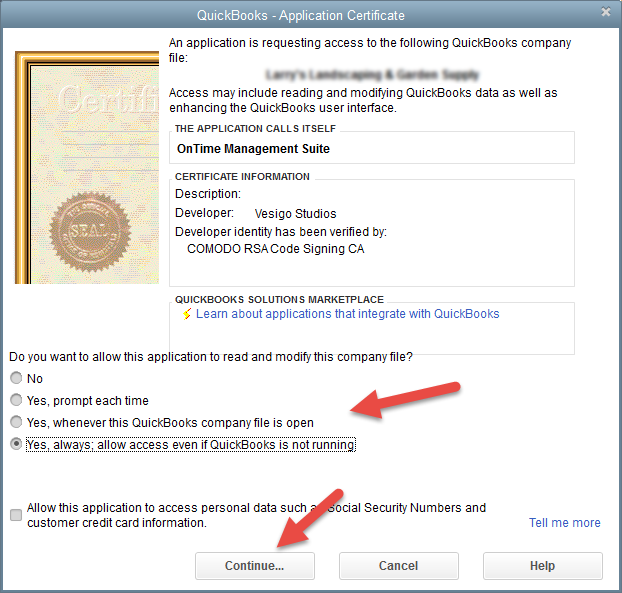Click "THE APPLICATION CALLS ITSELF" heading
622x593 pixels.
pyautogui.click(x=255, y=129)
